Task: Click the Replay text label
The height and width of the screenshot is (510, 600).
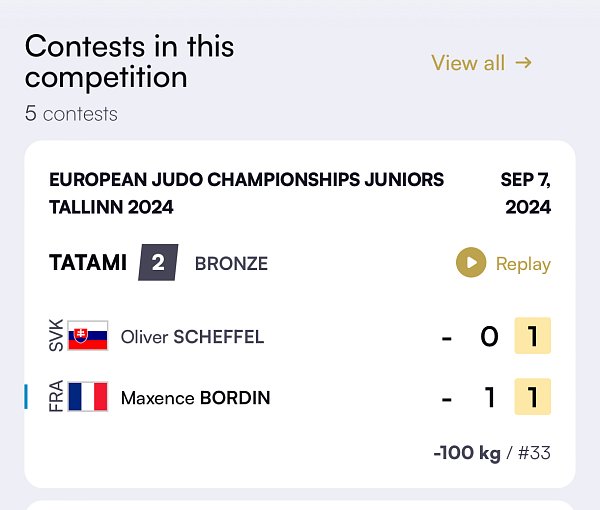Action: click(x=523, y=264)
